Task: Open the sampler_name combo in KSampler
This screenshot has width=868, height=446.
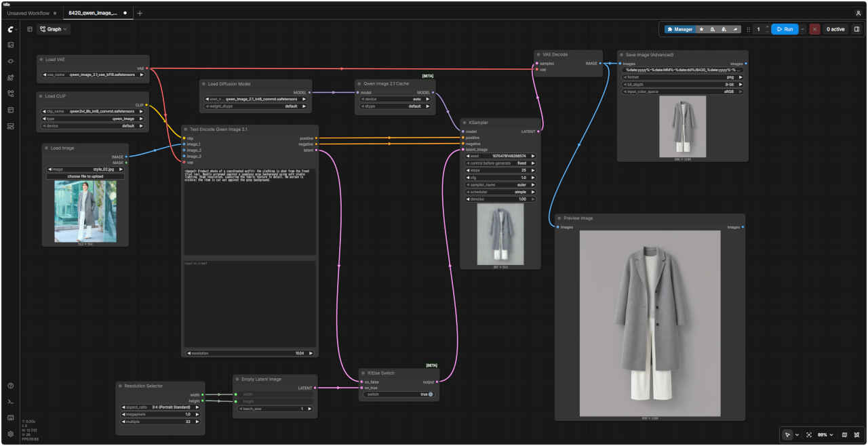Action: pyautogui.click(x=501, y=184)
